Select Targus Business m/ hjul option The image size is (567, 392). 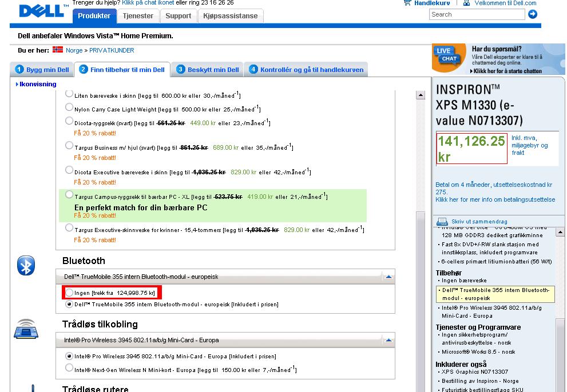pos(69,146)
